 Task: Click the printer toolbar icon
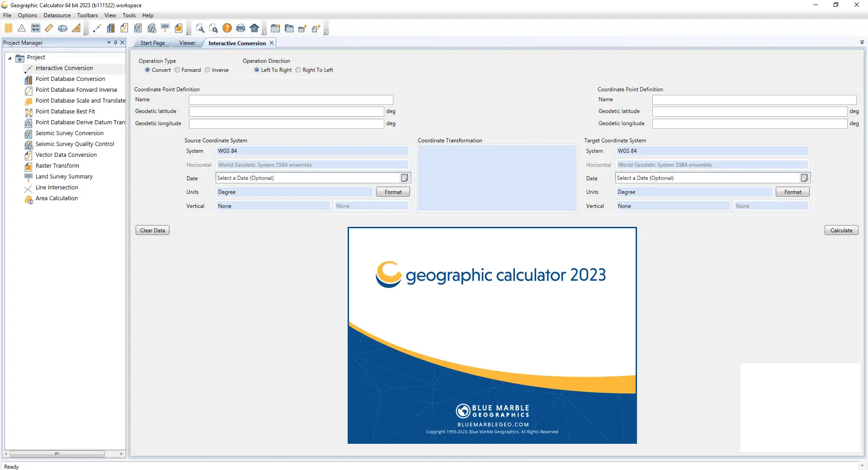tap(241, 28)
